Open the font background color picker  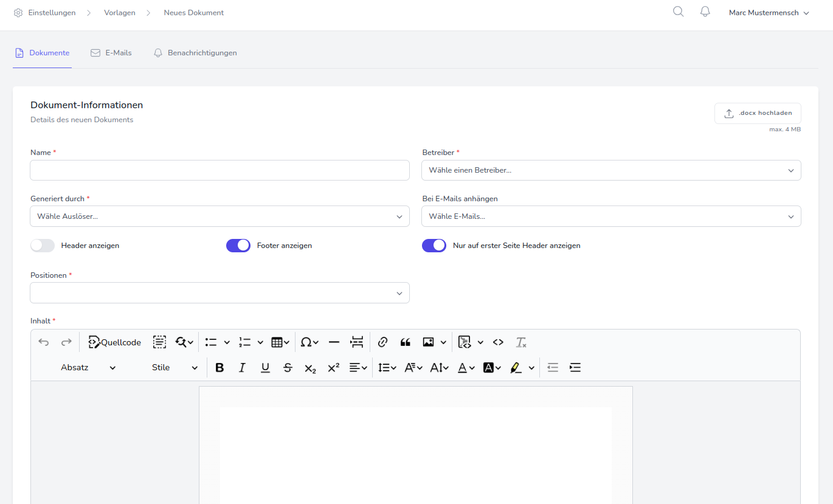492,368
